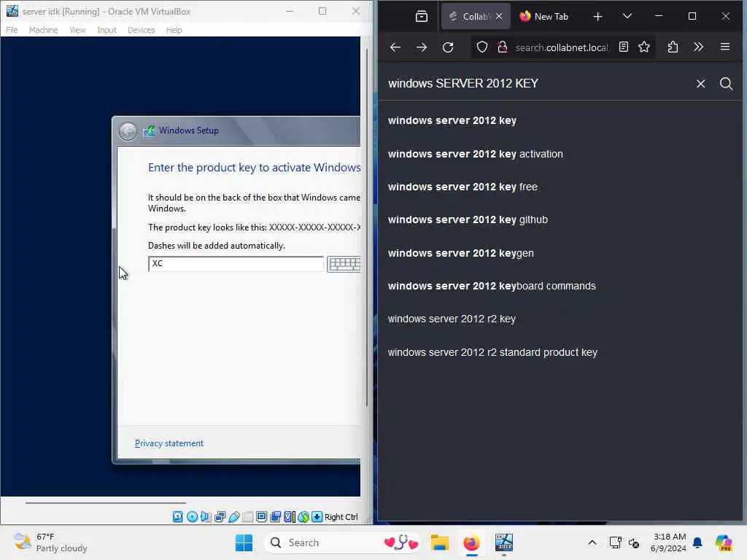
Task: Click the Firefox address bar URL search.collabnet.local
Action: pyautogui.click(x=561, y=47)
